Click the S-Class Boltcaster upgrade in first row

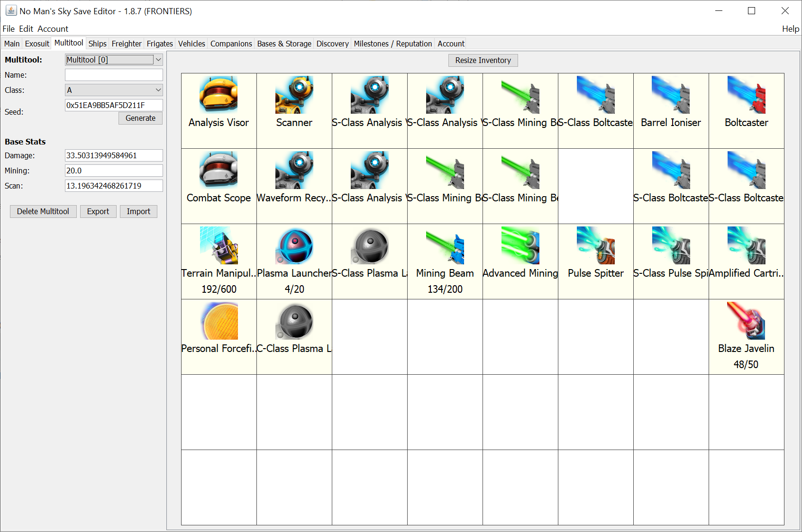click(x=595, y=94)
